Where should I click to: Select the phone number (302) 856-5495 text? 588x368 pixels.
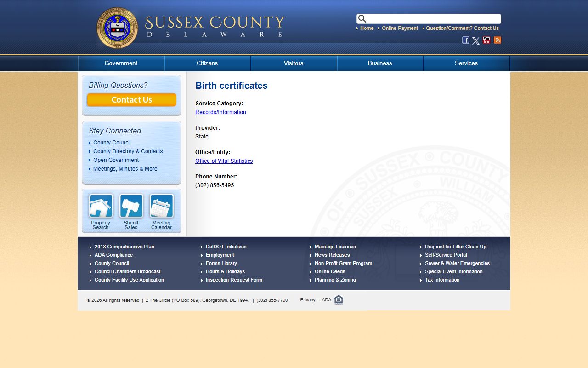click(x=215, y=185)
